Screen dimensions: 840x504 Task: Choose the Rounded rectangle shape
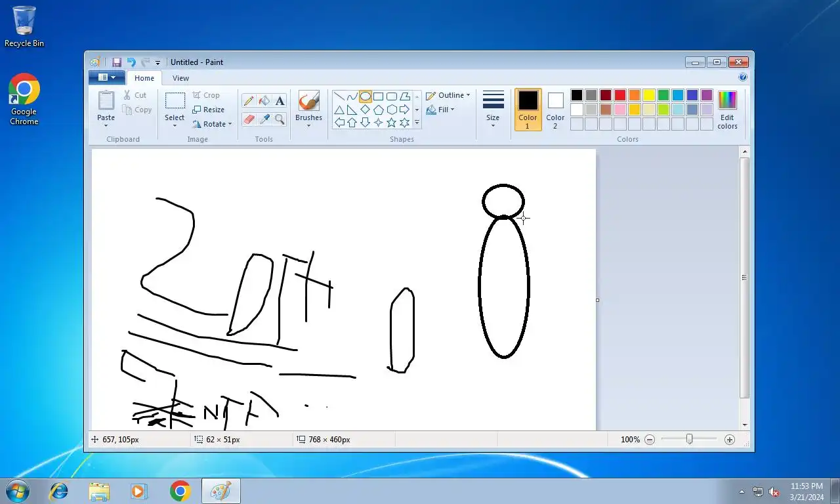tap(392, 96)
